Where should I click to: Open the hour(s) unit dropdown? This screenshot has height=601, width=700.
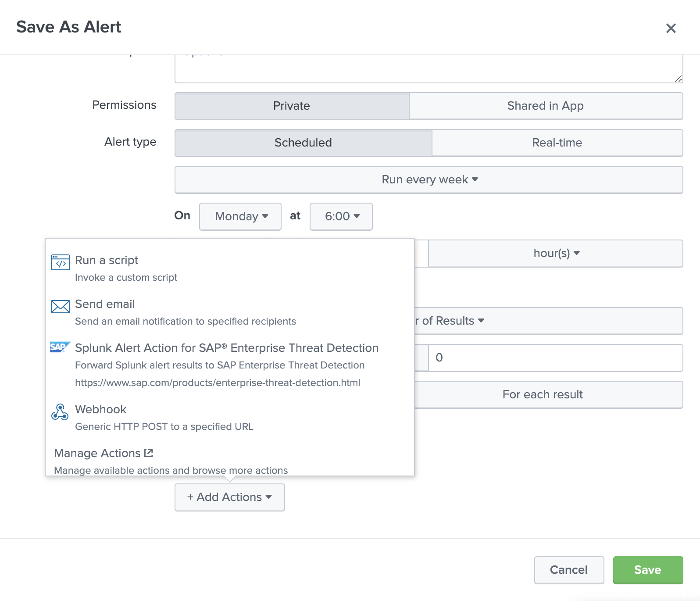[556, 253]
